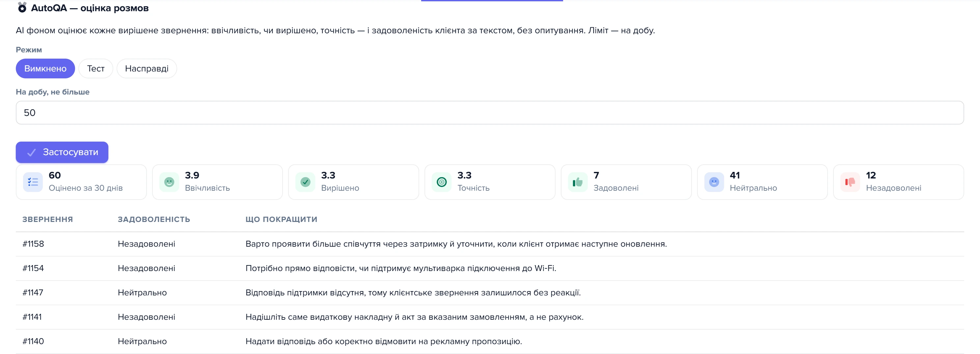Open ticket #1158

tap(33, 244)
